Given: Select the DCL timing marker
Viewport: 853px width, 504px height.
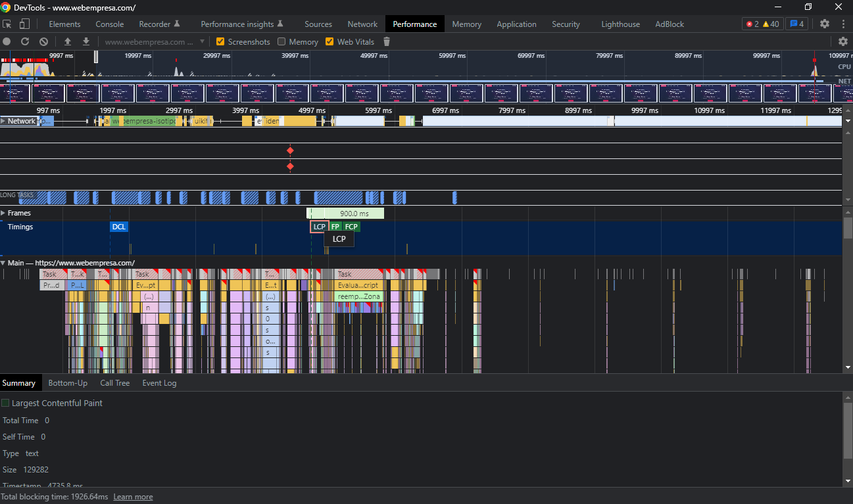Looking at the screenshot, I should coord(118,227).
